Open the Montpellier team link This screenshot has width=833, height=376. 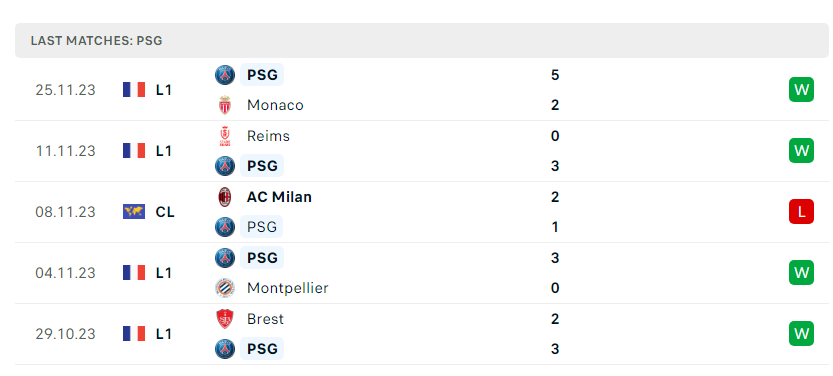pos(287,288)
